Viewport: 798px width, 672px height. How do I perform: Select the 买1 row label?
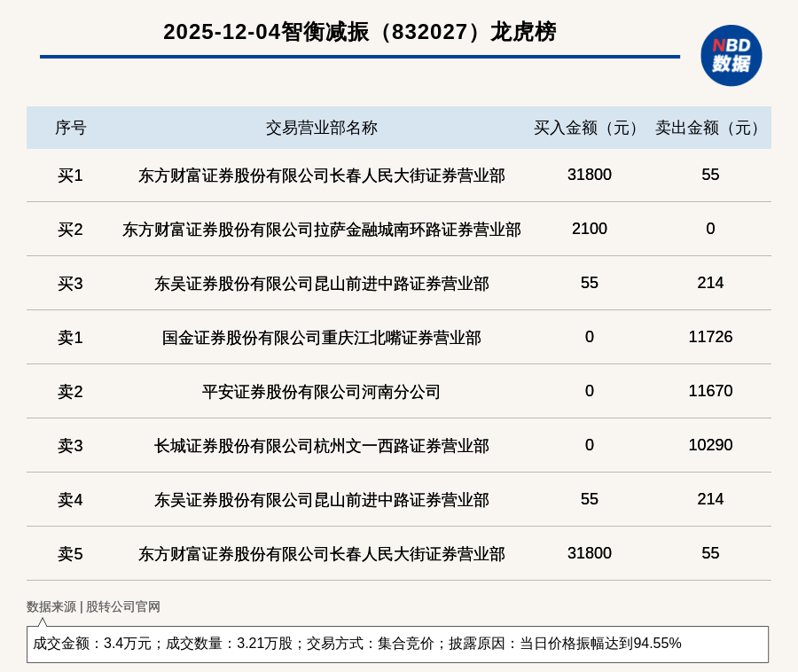(x=70, y=176)
